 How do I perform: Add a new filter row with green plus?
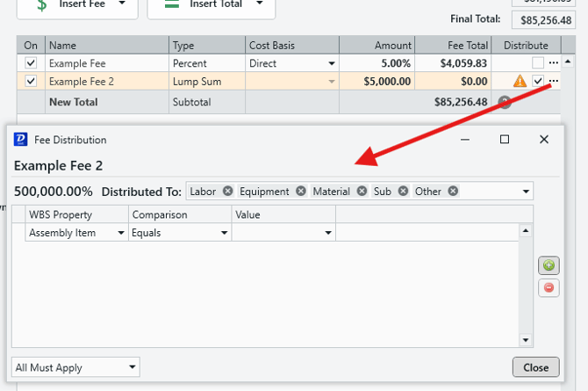549,265
